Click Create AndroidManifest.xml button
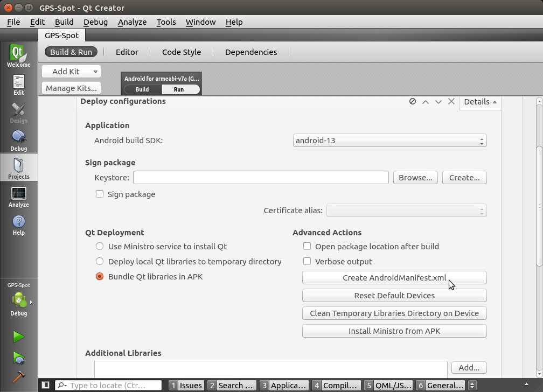 [394, 278]
